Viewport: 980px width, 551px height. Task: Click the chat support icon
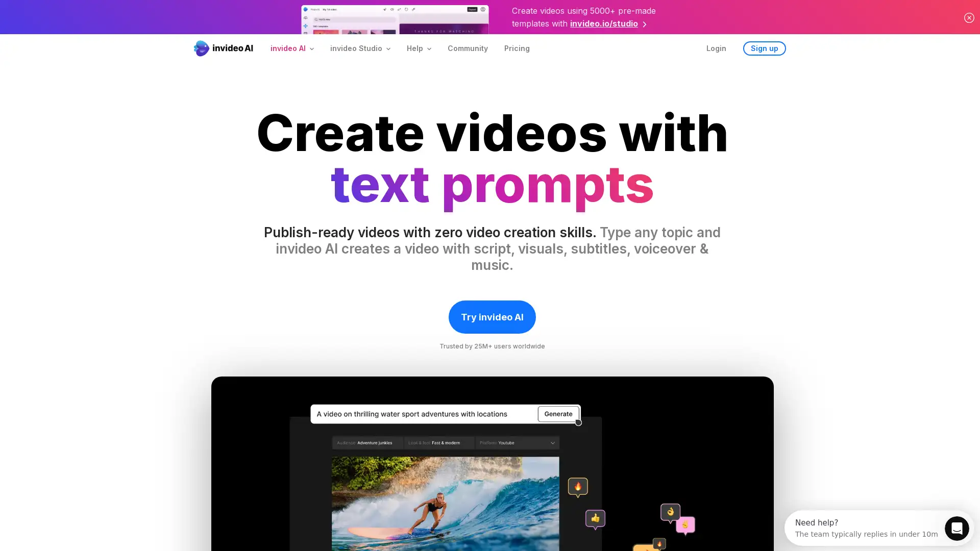pos(956,528)
